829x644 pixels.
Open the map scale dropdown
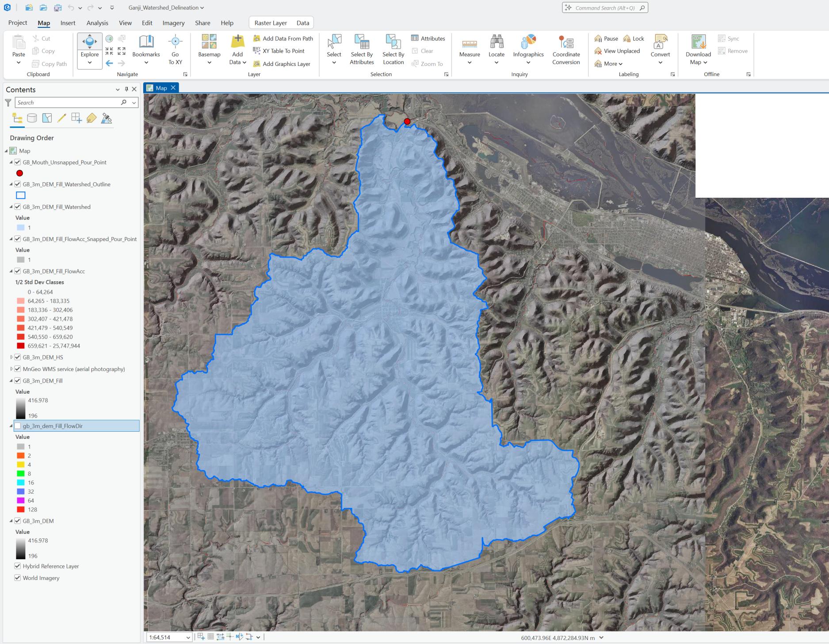pos(188,637)
